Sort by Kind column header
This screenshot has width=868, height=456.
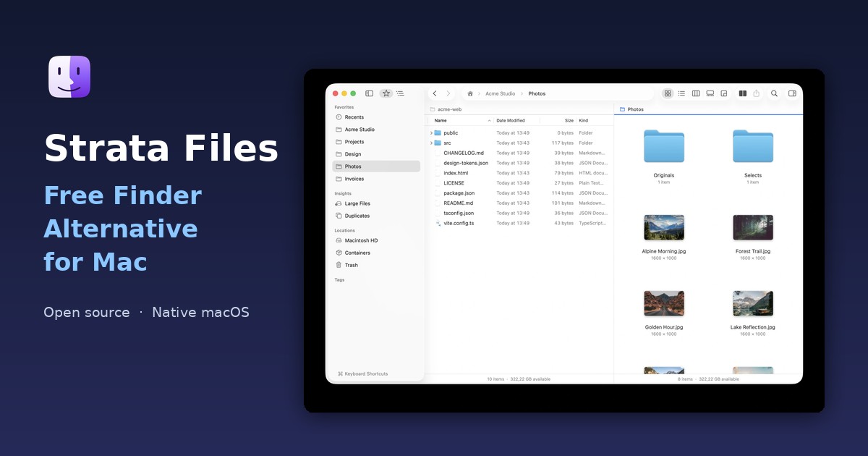click(584, 121)
